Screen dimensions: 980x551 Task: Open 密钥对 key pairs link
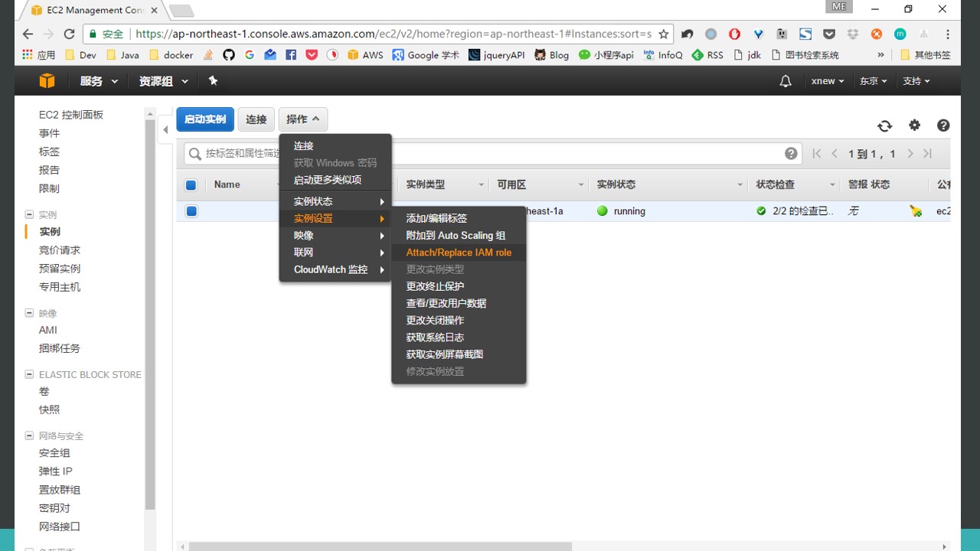pyautogui.click(x=54, y=508)
